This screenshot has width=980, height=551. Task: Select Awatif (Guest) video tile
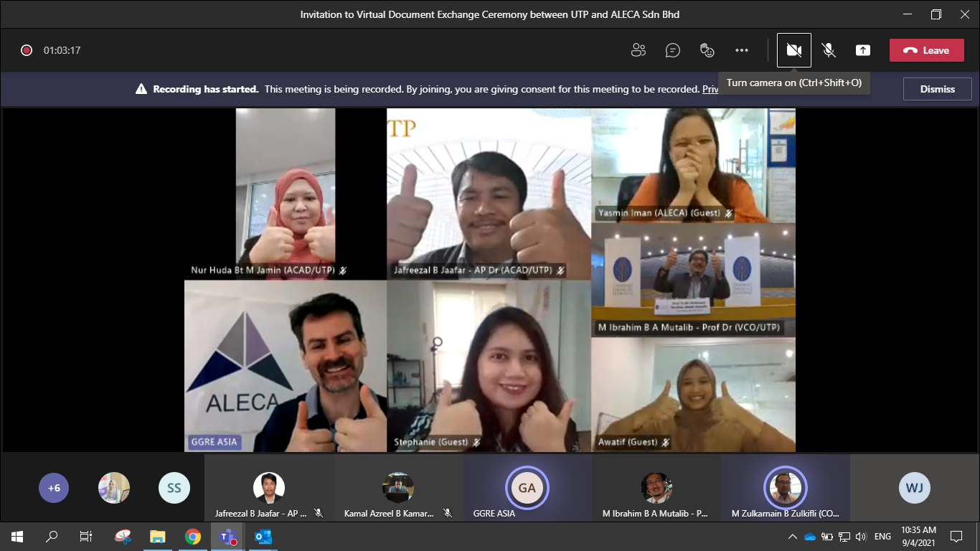click(x=694, y=395)
